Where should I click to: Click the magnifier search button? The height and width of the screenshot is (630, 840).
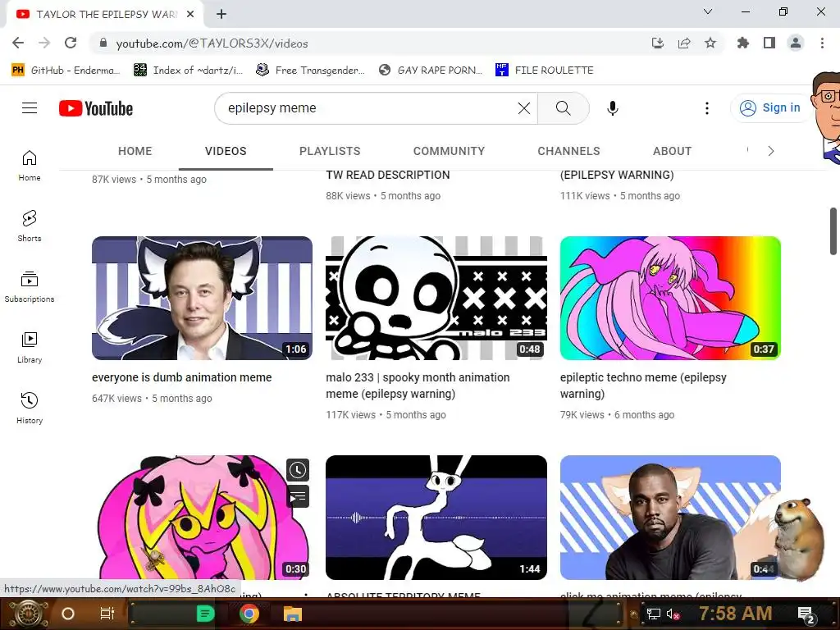(563, 108)
